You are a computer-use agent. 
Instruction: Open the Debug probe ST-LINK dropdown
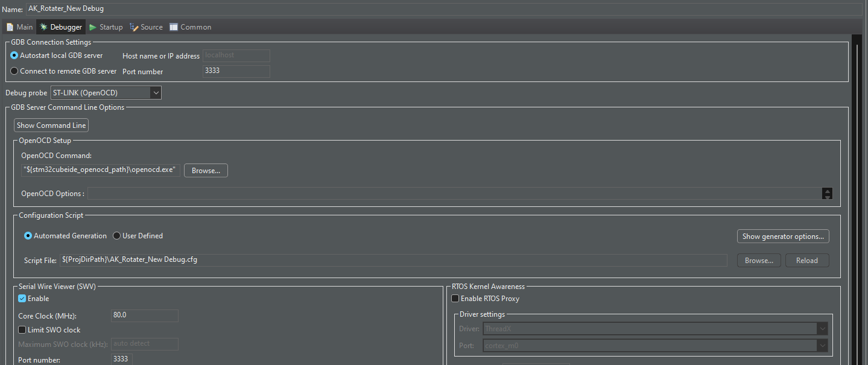pyautogui.click(x=156, y=92)
